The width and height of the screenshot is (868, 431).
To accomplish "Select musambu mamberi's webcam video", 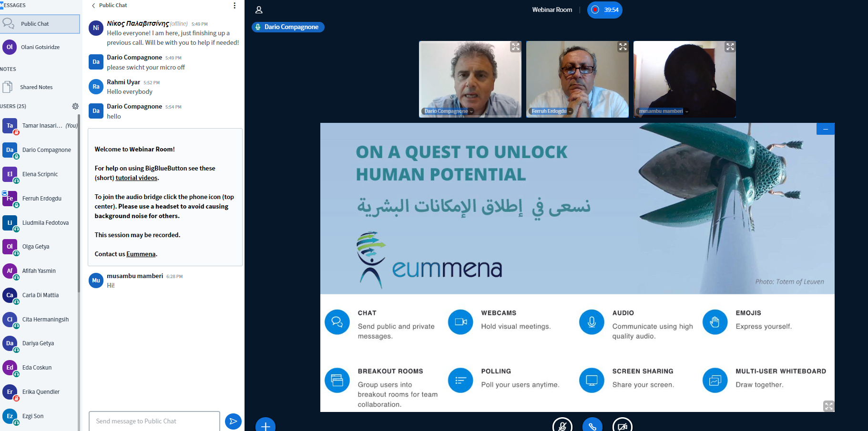I will coord(684,79).
